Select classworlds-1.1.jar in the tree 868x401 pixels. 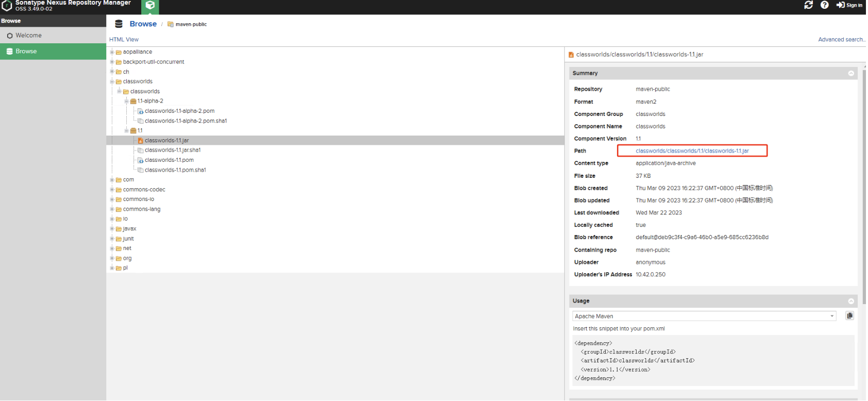[x=335, y=140]
